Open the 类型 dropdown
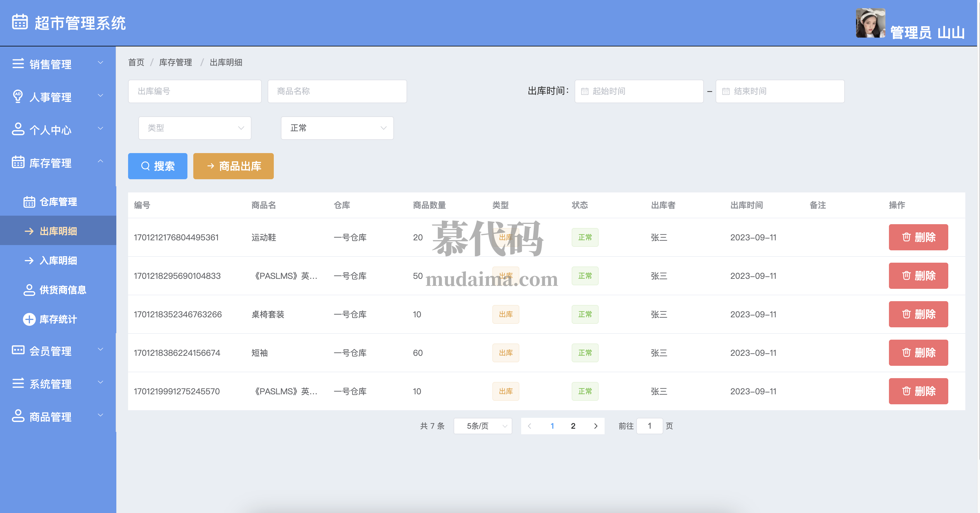Screen dimensions: 980x513 coord(194,128)
